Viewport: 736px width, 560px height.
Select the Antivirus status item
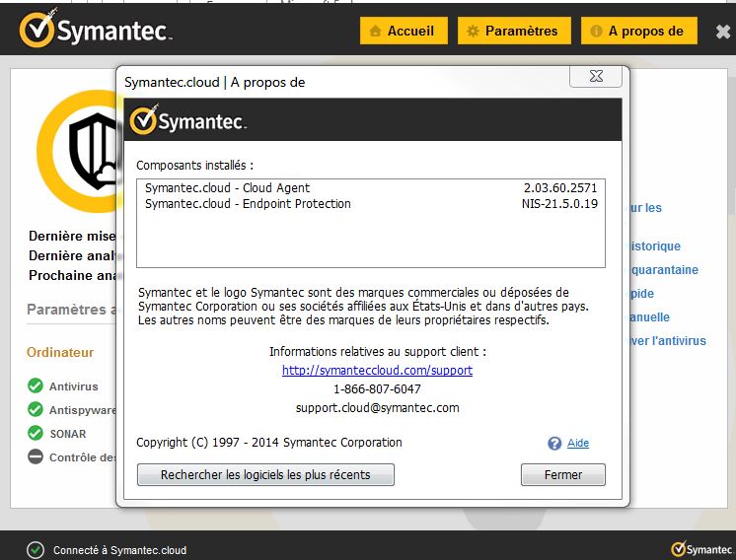(74, 386)
